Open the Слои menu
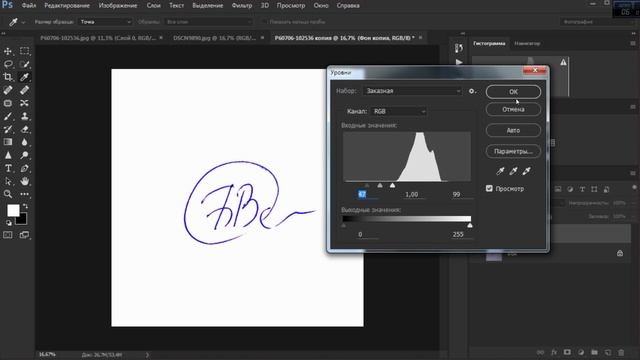 pos(153,6)
